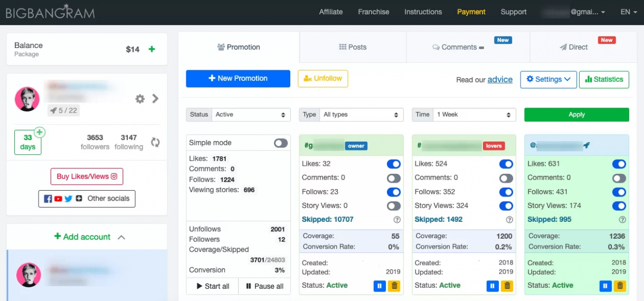
Task: Pause the promotion with Likes: 631
Action: (605, 286)
